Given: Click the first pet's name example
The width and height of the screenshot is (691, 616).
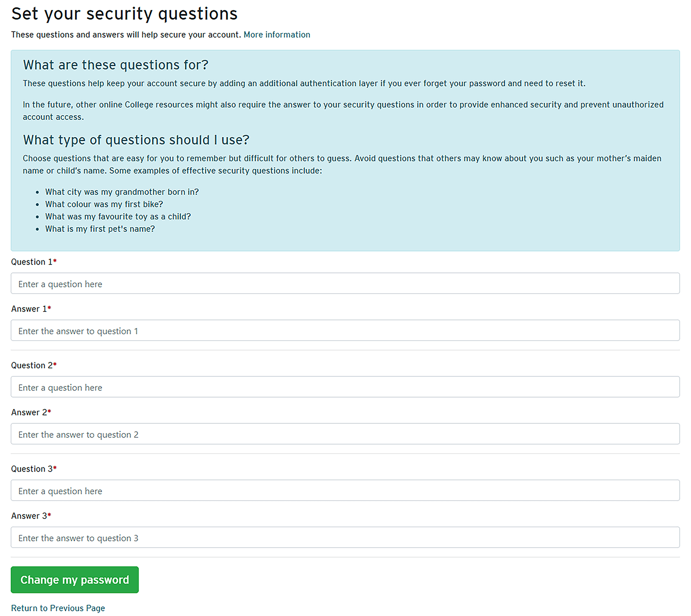Looking at the screenshot, I should (x=100, y=229).
